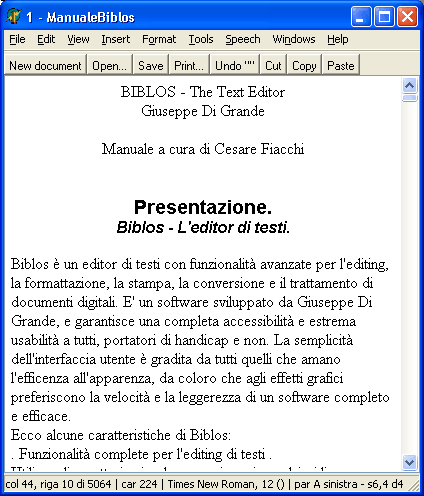Click the scroll up arrow of the document
Screen dimensions: 424x496
[409, 86]
